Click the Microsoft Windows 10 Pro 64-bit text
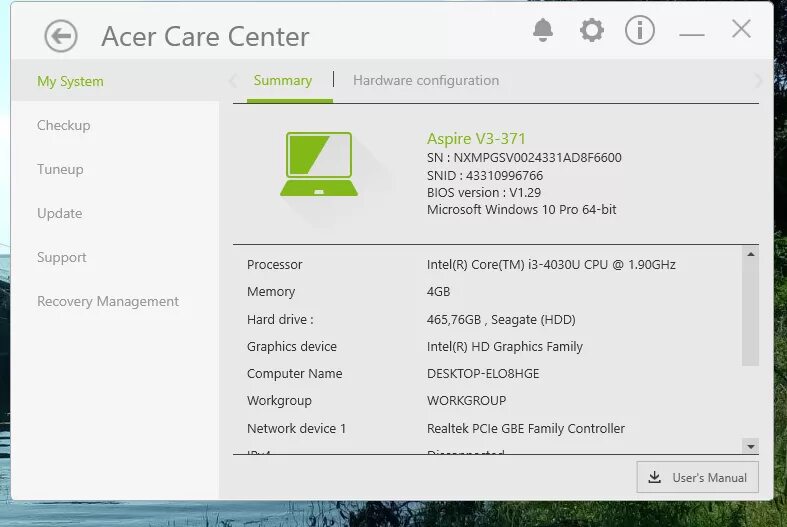 [x=521, y=210]
